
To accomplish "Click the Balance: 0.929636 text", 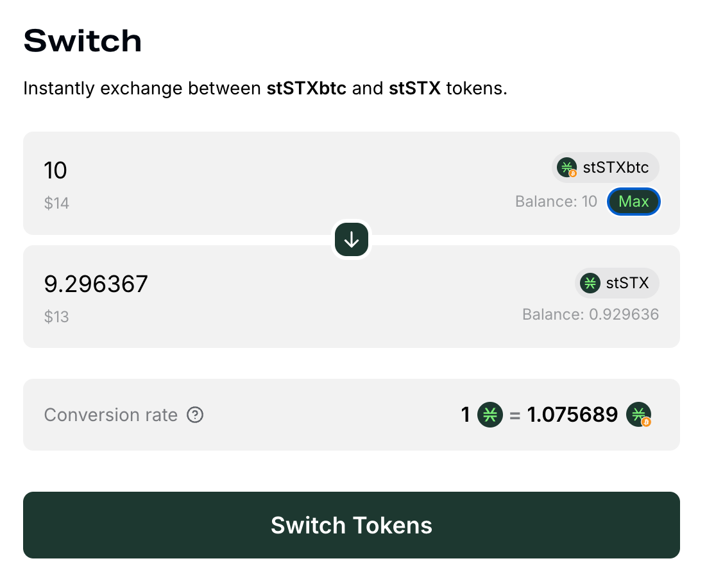I will [x=590, y=315].
